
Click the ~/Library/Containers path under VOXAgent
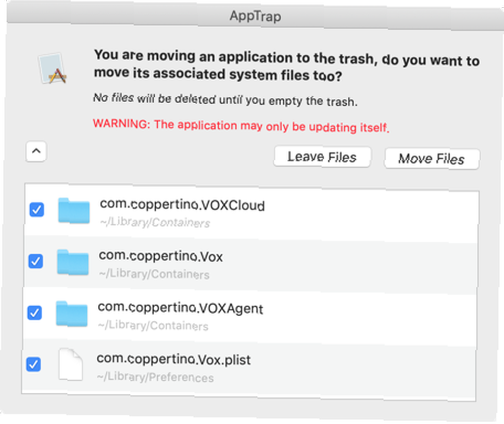153,325
